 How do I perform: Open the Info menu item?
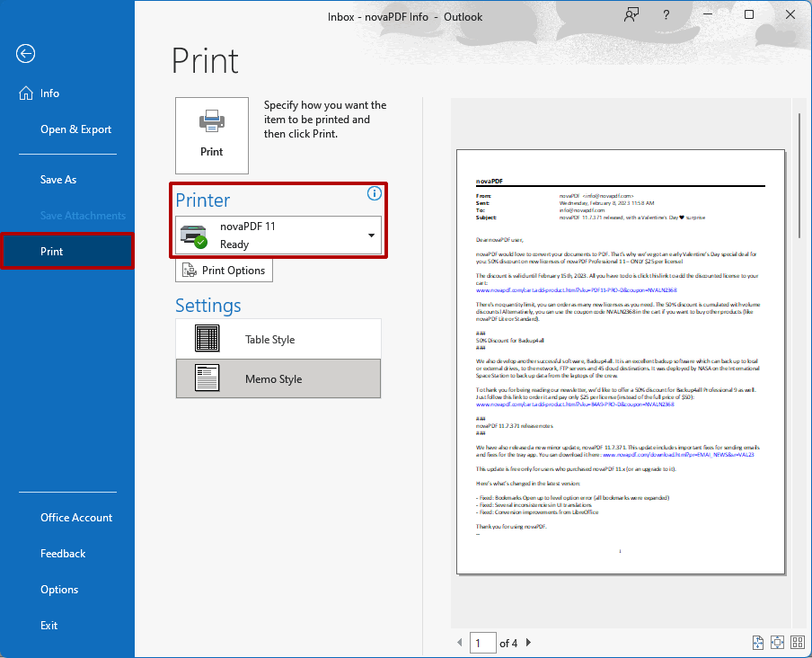[x=49, y=93]
